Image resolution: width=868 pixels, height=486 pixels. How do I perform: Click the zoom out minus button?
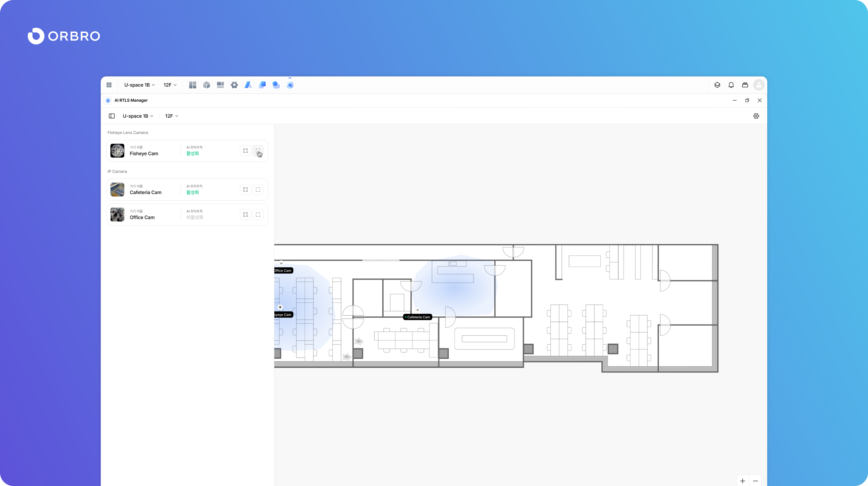(x=756, y=481)
